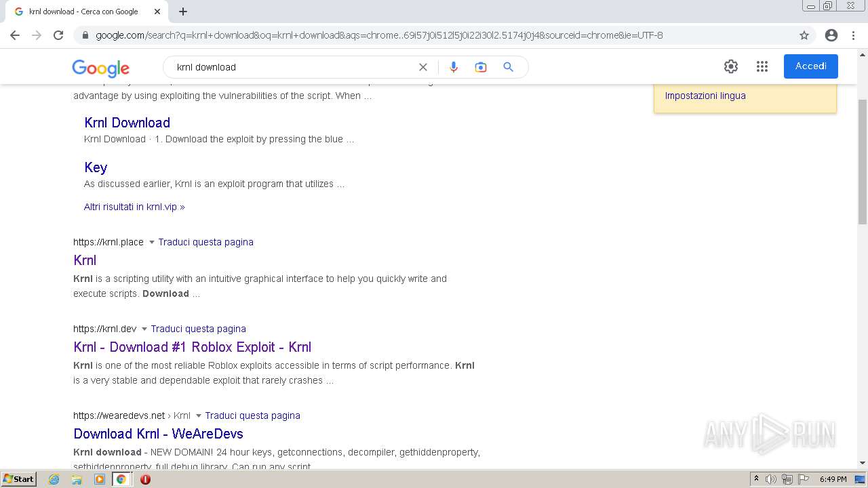Open network status tray icon
This screenshot has width=868, height=488.
(787, 479)
